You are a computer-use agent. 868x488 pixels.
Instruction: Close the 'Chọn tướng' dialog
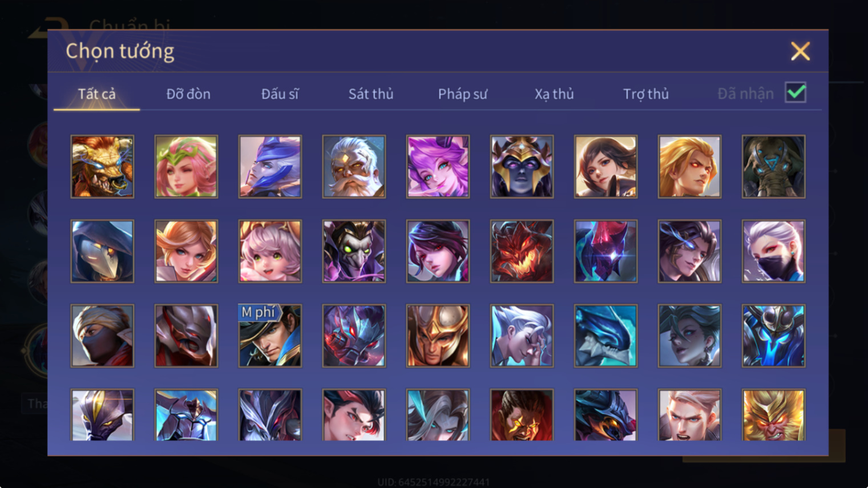pos(800,51)
